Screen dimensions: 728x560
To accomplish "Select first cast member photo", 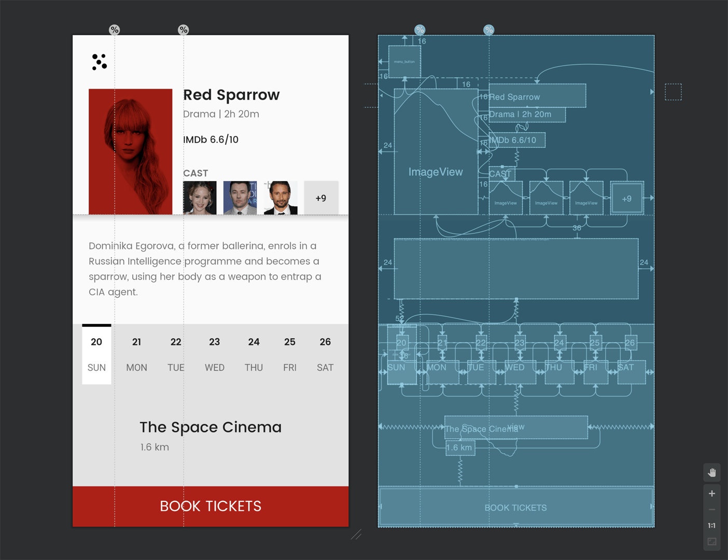I will tap(200, 198).
